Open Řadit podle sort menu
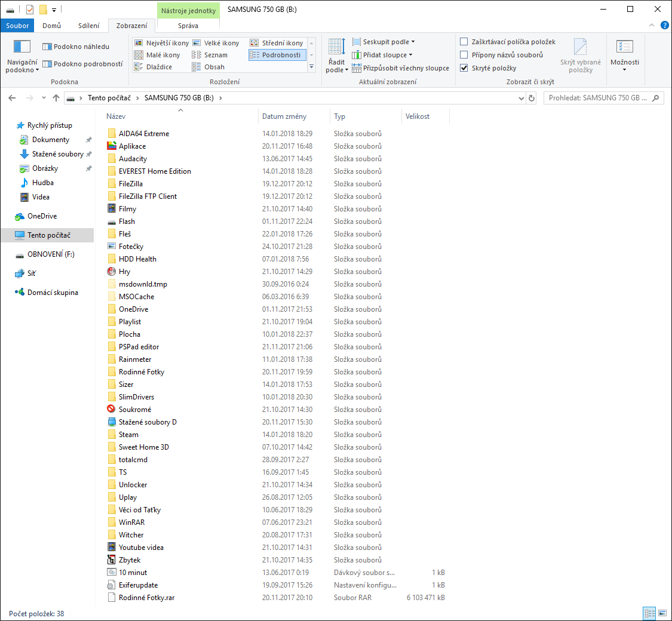 click(x=337, y=56)
